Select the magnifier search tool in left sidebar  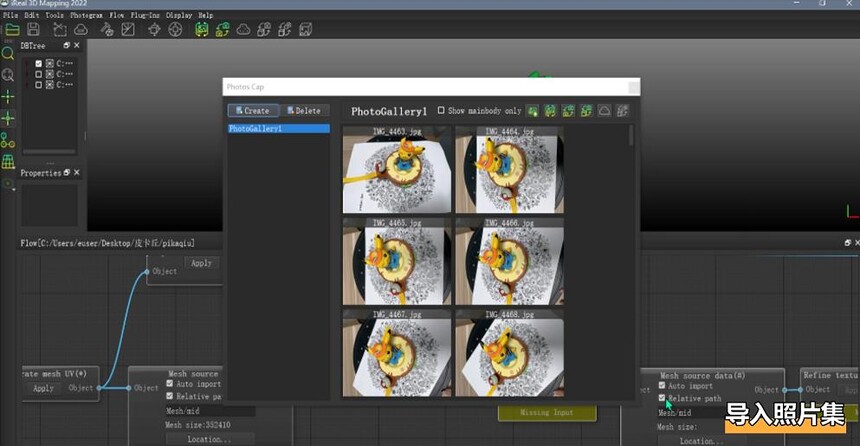(x=8, y=53)
